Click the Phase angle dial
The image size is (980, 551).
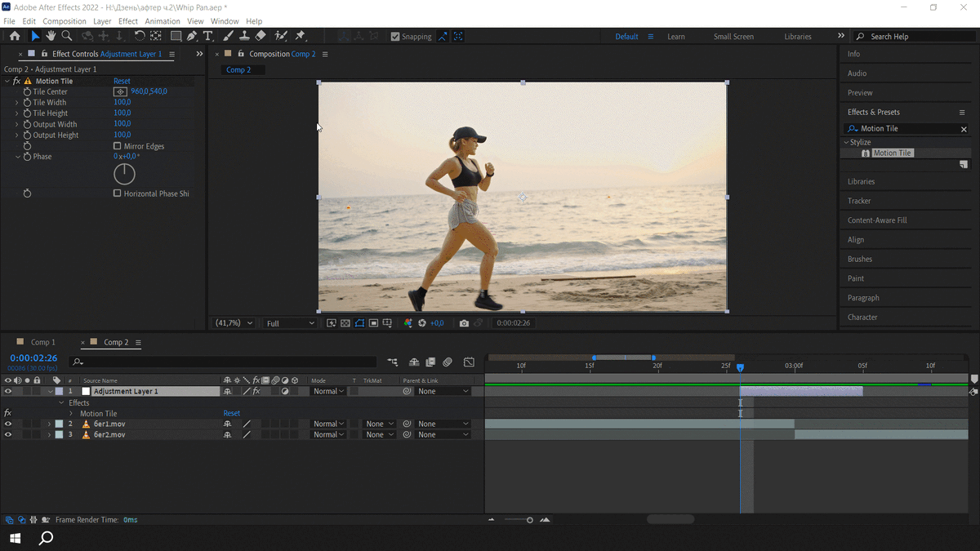pyautogui.click(x=124, y=173)
